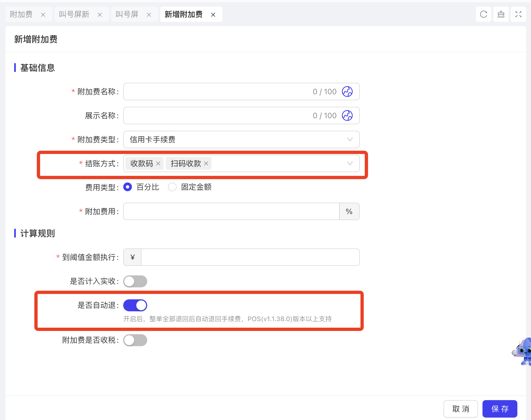This screenshot has height=420, width=531.
Task: Remove the 收款码 tag
Action: pyautogui.click(x=158, y=163)
